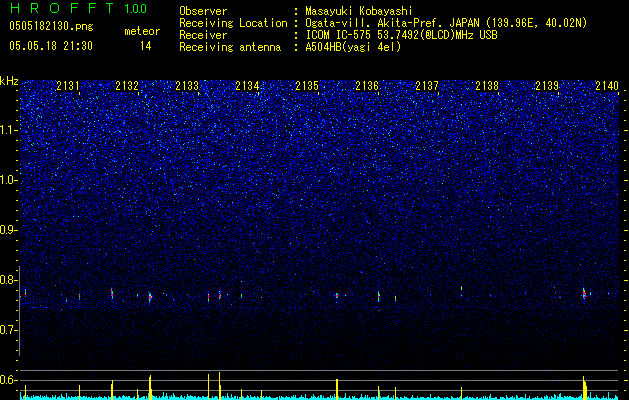
Task: Click the meteor echo just before 2140
Action: coord(584,293)
